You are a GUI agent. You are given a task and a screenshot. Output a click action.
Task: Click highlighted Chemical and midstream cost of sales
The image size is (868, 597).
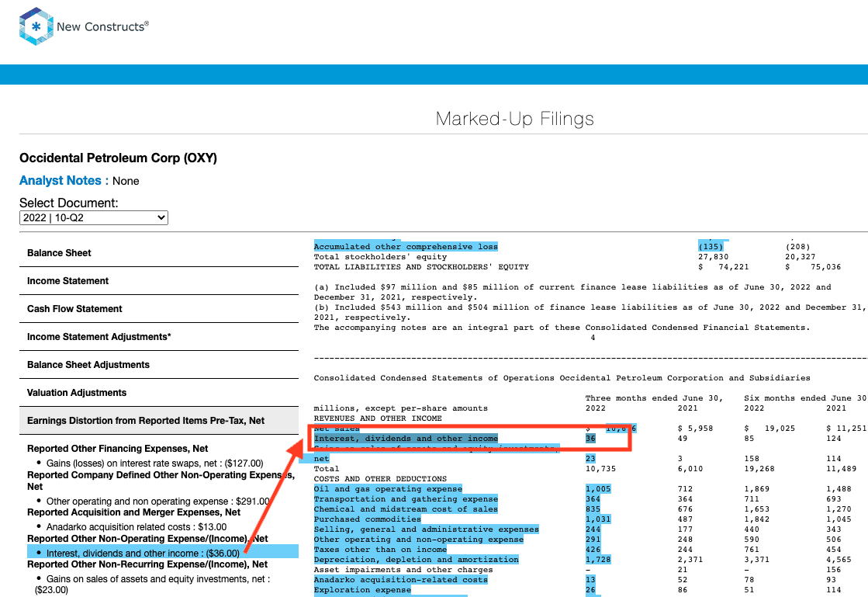pyautogui.click(x=406, y=509)
